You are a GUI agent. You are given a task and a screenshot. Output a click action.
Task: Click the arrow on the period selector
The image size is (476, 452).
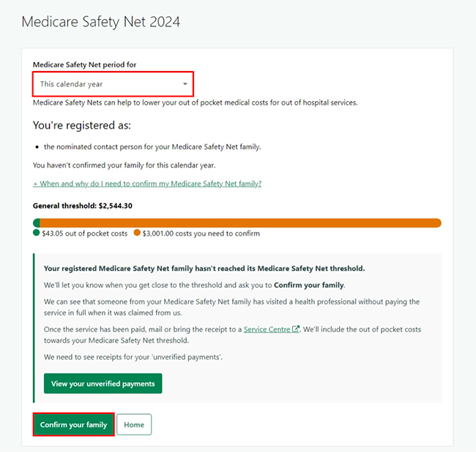tap(185, 84)
